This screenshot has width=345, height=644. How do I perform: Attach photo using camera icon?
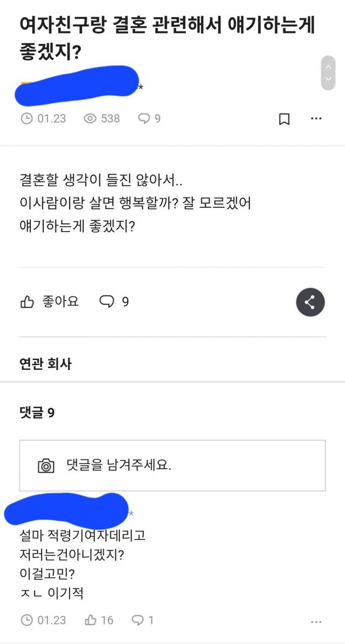46,465
